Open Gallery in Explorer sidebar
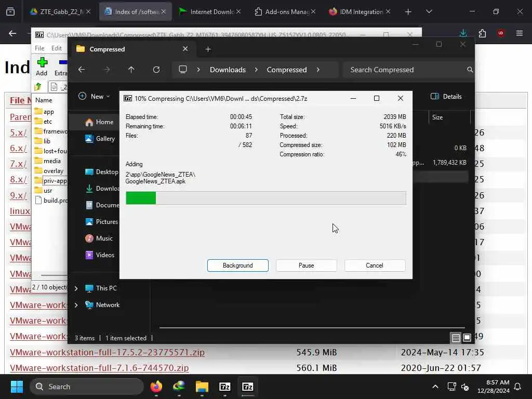Screen dimensions: 532x399 [x=100, y=138]
